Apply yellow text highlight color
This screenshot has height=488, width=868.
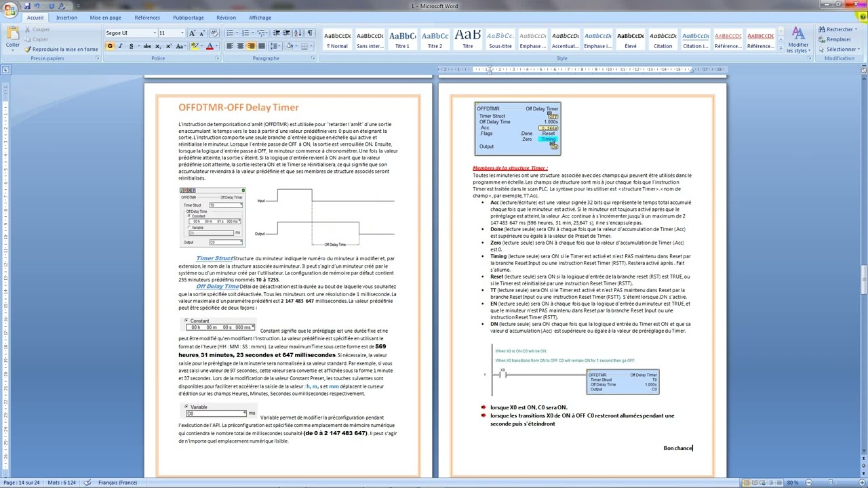tap(194, 46)
